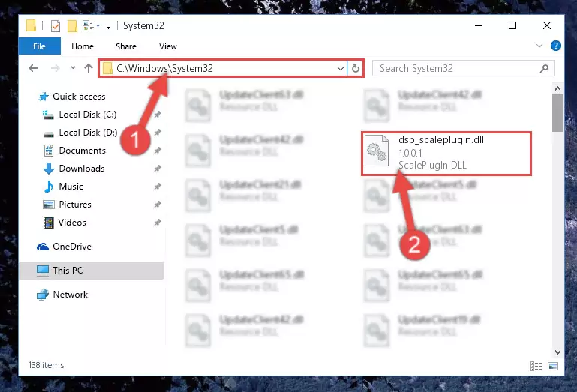The height and width of the screenshot is (392, 577).
Task: Switch to Details view icon in status bar
Action: (536, 366)
